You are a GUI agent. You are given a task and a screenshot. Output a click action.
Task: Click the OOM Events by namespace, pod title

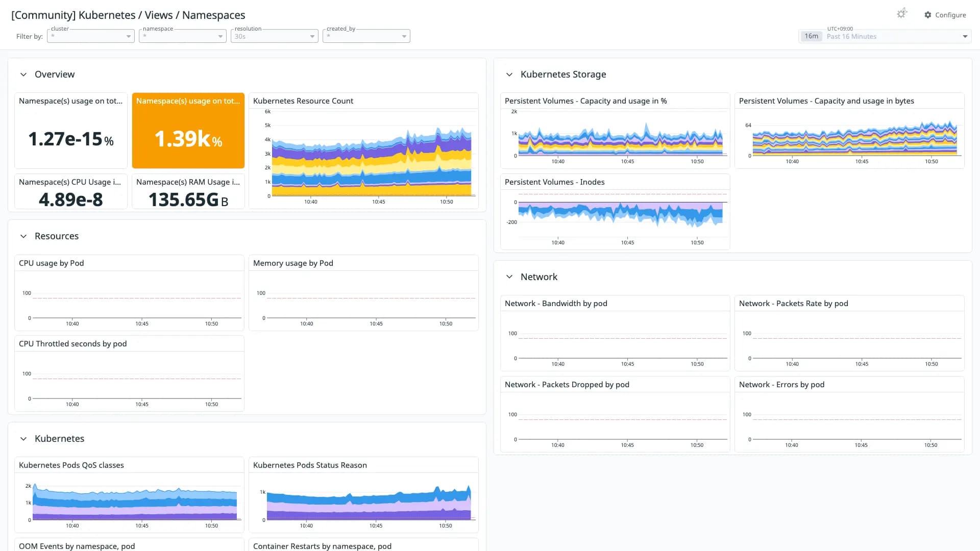click(x=77, y=546)
